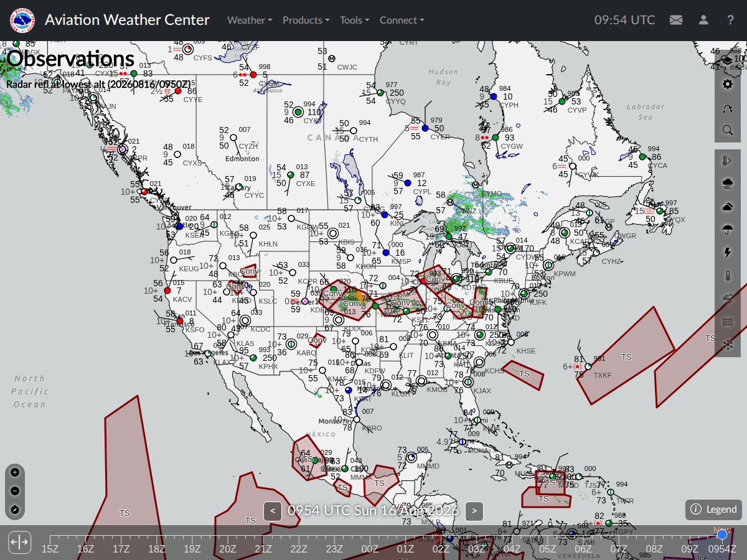Open the Aviation Weather Center home link
The width and height of the screenshot is (747, 560).
click(127, 20)
